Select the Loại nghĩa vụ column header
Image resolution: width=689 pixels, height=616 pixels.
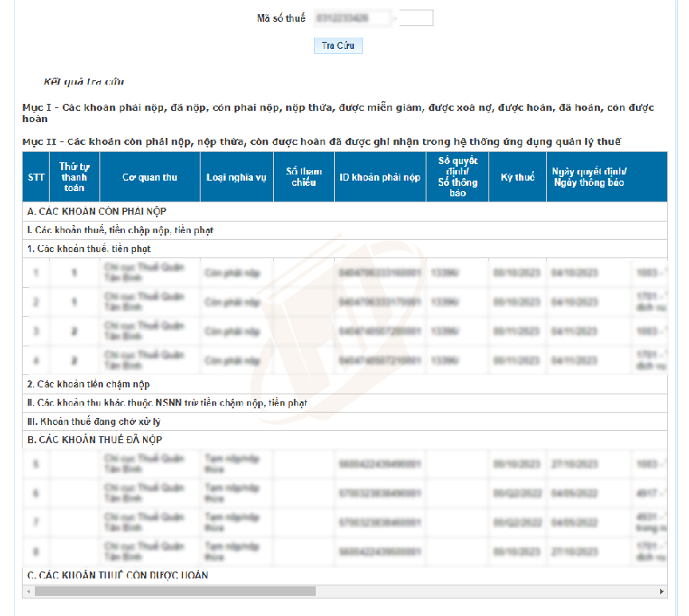point(236,177)
